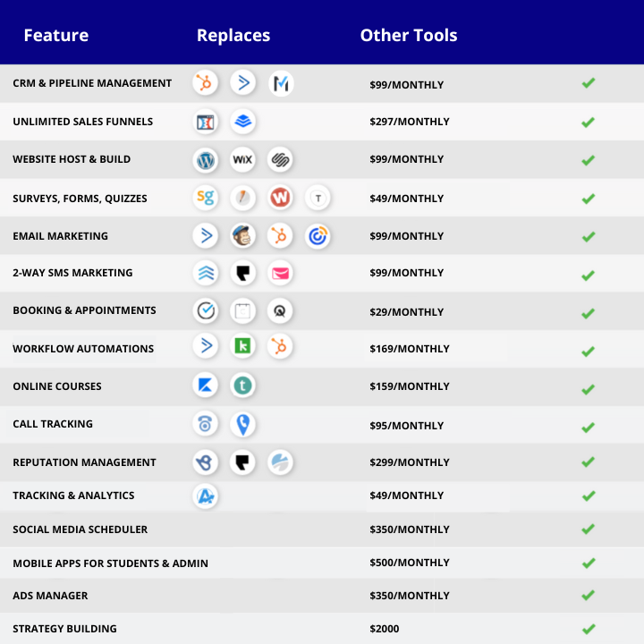
Task: Click the green checkmark for Call Tracking
Action: 589,428
